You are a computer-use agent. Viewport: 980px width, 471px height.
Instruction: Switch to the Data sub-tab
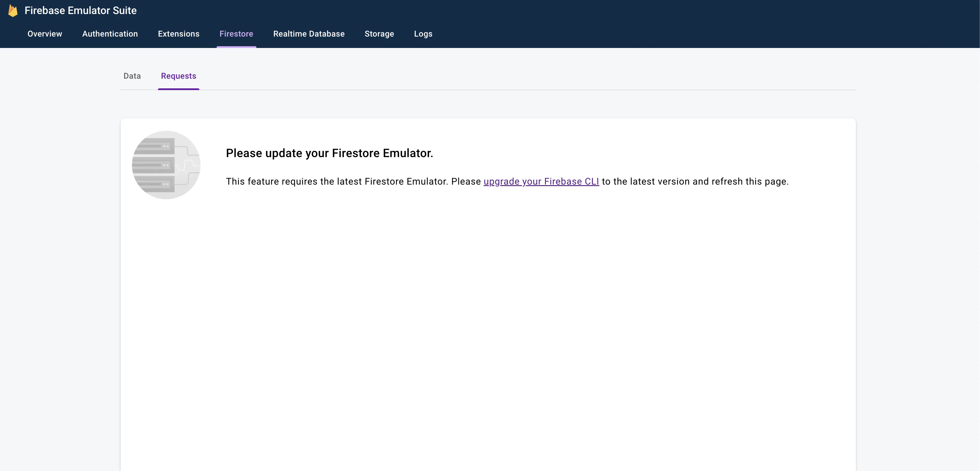point(132,76)
